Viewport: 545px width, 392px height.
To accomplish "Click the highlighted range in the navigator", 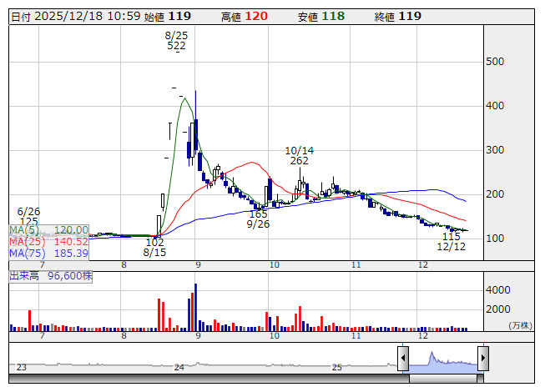I will (442, 359).
